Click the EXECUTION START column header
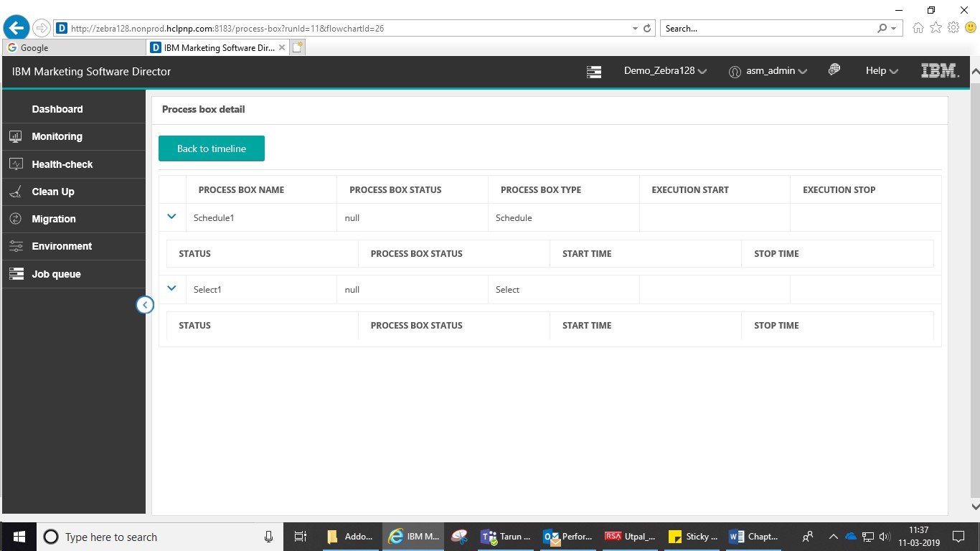The height and width of the screenshot is (551, 980). [690, 190]
